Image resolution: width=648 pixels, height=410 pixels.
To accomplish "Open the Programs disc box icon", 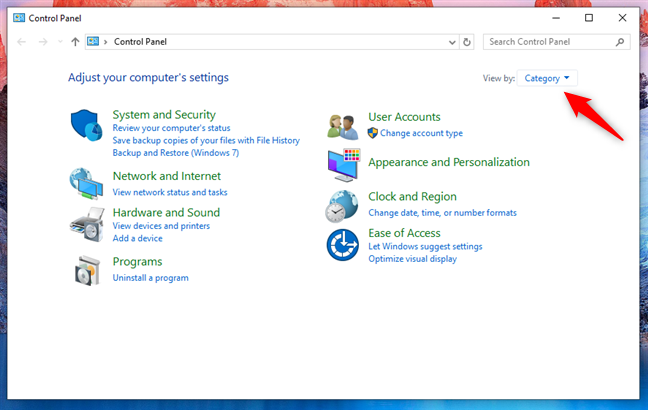I will click(x=87, y=270).
